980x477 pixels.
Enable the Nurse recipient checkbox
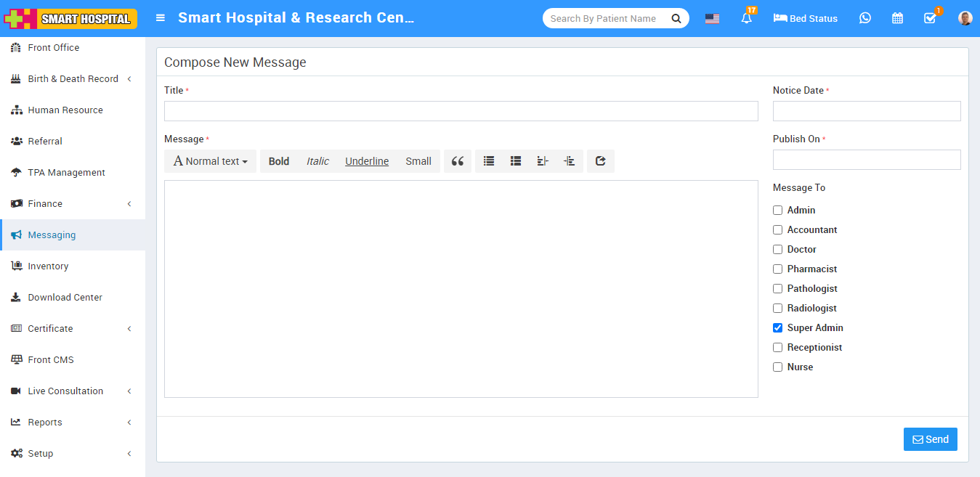tap(778, 367)
